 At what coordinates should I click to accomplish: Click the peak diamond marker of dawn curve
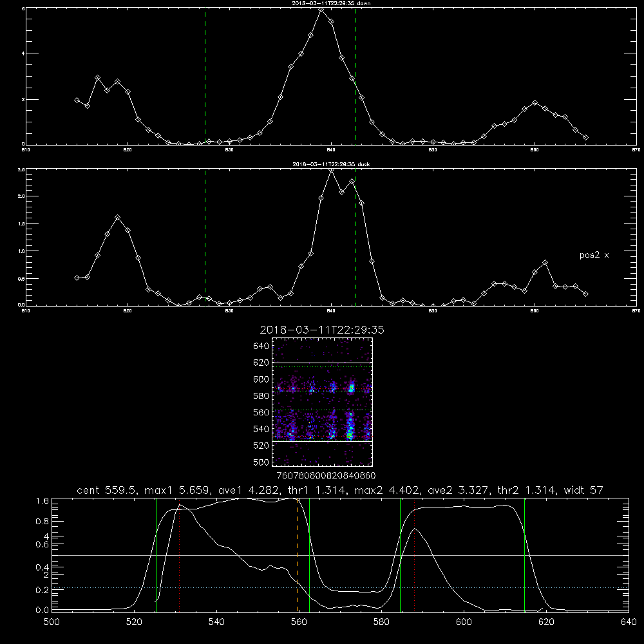(x=321, y=9)
